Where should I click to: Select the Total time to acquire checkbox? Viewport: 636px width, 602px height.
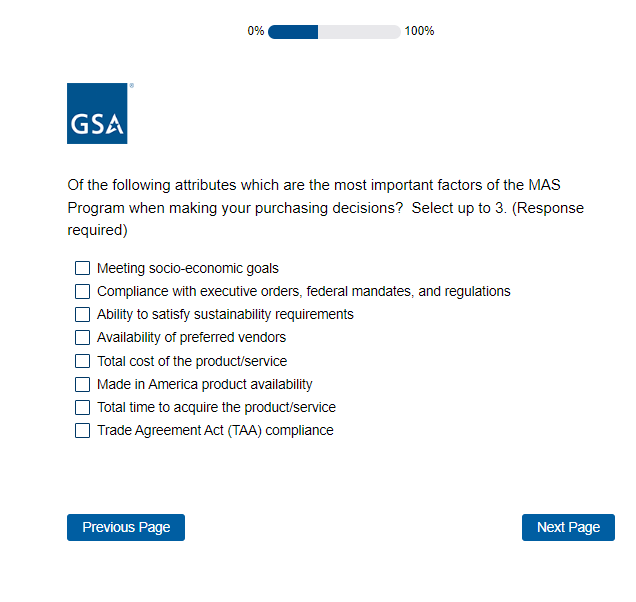[x=82, y=407]
